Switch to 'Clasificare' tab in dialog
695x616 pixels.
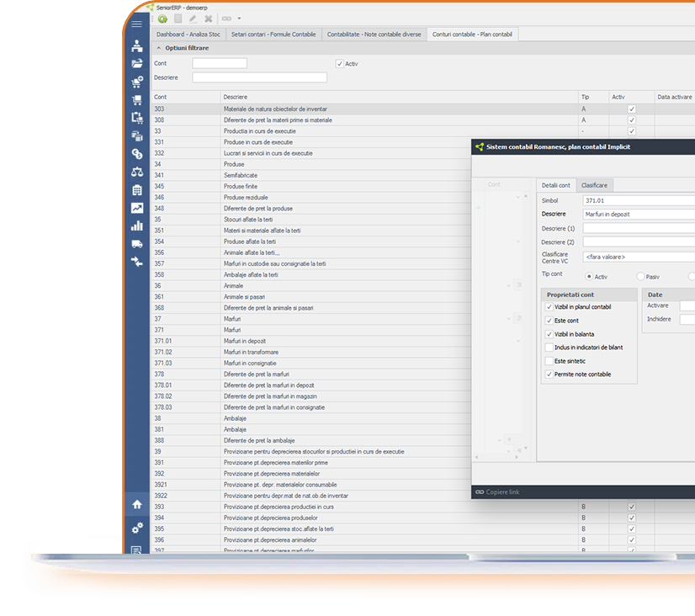[595, 185]
